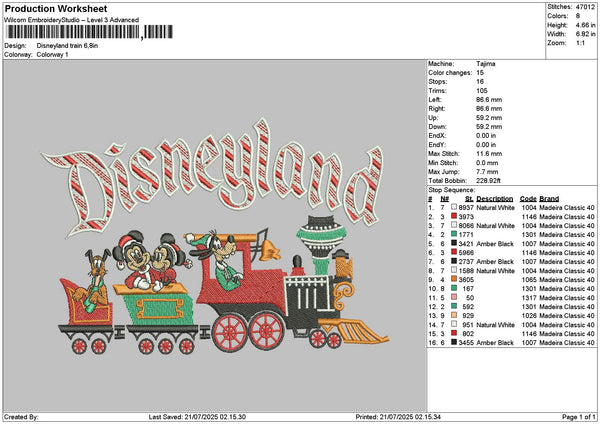The image size is (600, 424).
Task: Select stitch count 5966 in row 6
Action: (x=466, y=253)
